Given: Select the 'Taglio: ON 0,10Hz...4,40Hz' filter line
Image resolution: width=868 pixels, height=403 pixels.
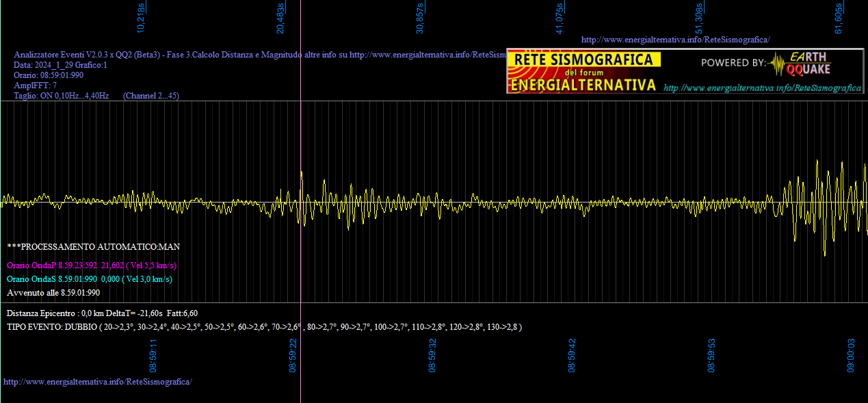Looking at the screenshot, I should 62,96.
